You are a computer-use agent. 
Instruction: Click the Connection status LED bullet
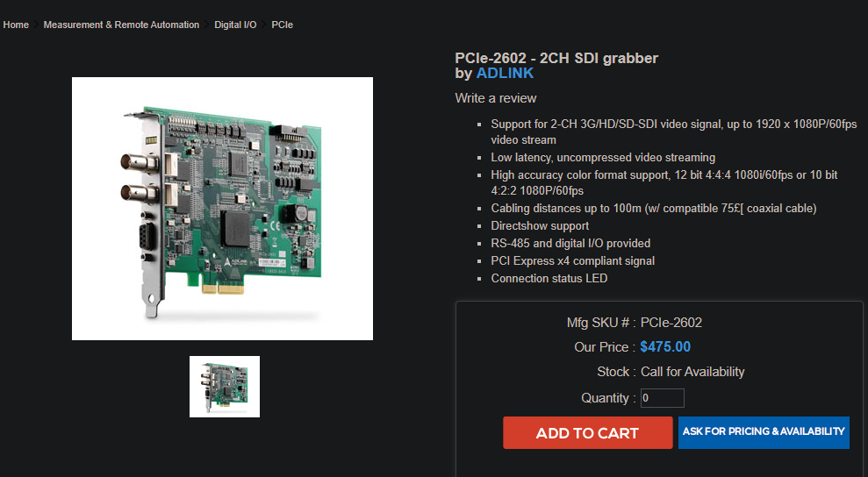[549, 278]
